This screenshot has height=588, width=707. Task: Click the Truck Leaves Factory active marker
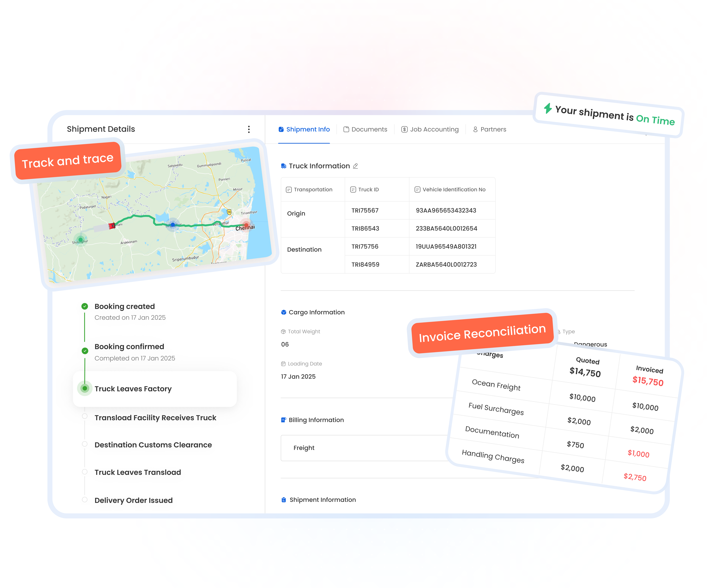click(85, 389)
